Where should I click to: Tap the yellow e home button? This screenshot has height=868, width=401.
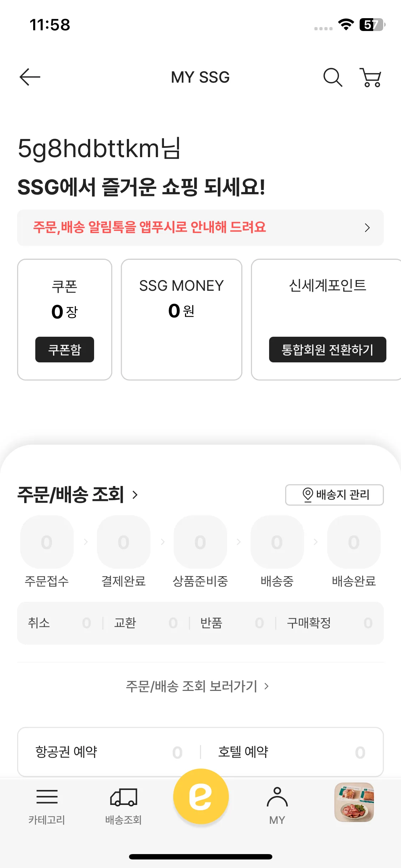[x=201, y=796]
